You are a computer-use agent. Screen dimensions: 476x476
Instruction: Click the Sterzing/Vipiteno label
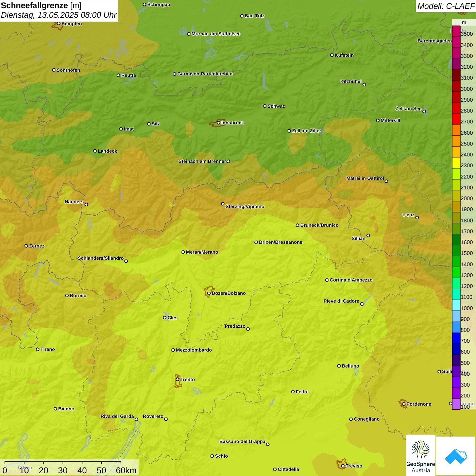pyautogui.click(x=245, y=206)
